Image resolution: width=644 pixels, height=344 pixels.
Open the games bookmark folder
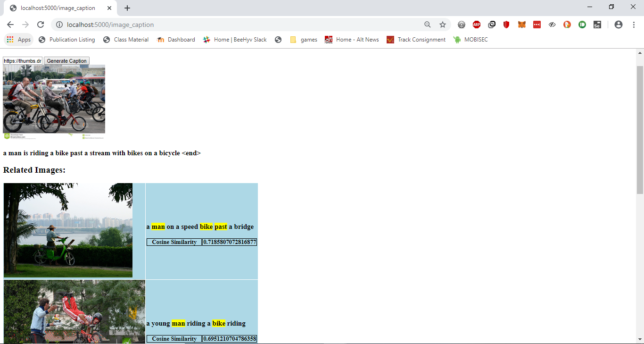303,40
